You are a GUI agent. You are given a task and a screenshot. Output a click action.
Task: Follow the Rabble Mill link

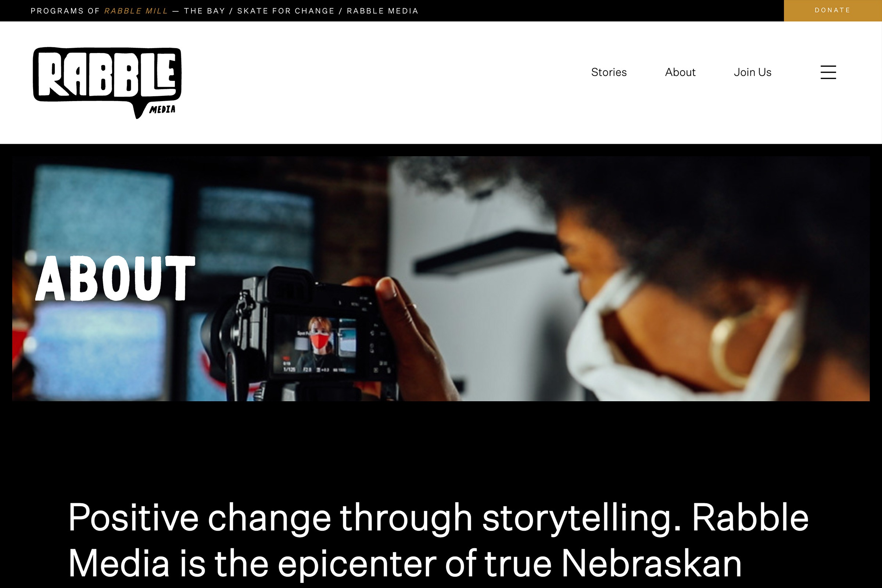pyautogui.click(x=136, y=11)
